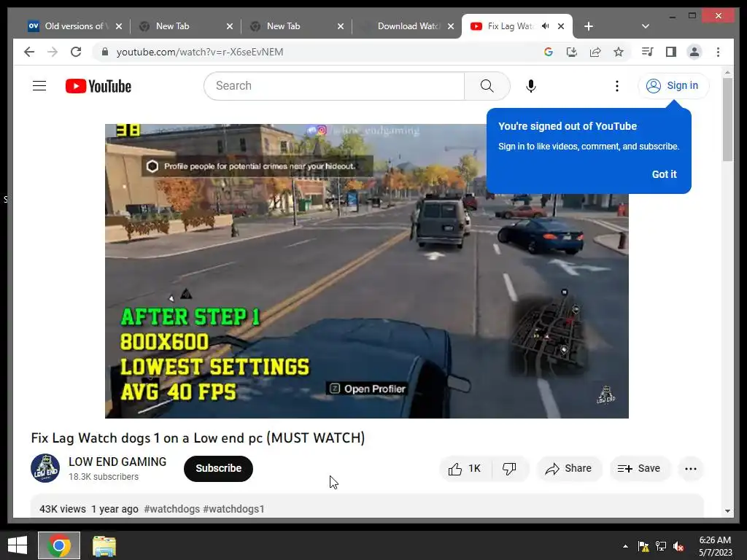The width and height of the screenshot is (747, 560).
Task: Open File Explorer from the taskbar
Action: (104, 546)
